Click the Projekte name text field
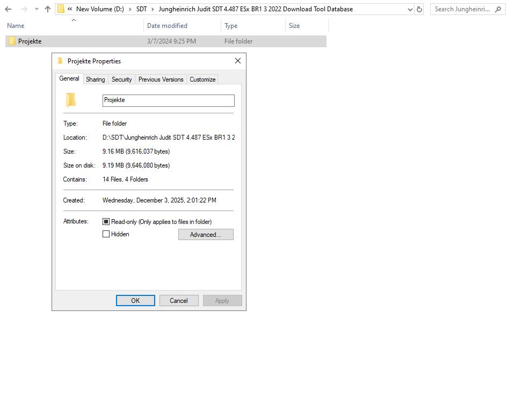Screen dimensions: 508x420 click(x=169, y=100)
